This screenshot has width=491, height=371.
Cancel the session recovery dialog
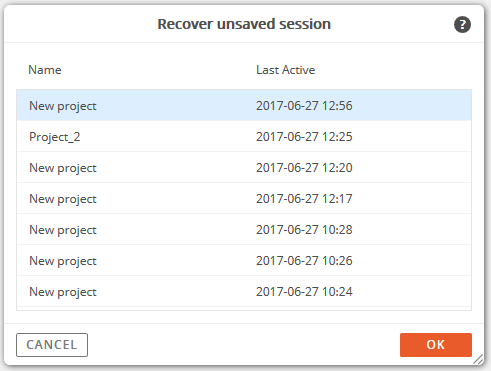coord(52,345)
